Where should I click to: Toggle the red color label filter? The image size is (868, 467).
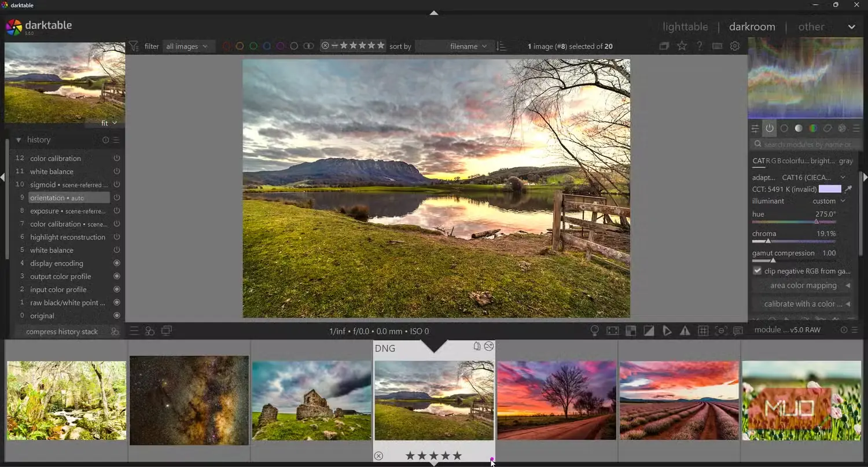[226, 46]
